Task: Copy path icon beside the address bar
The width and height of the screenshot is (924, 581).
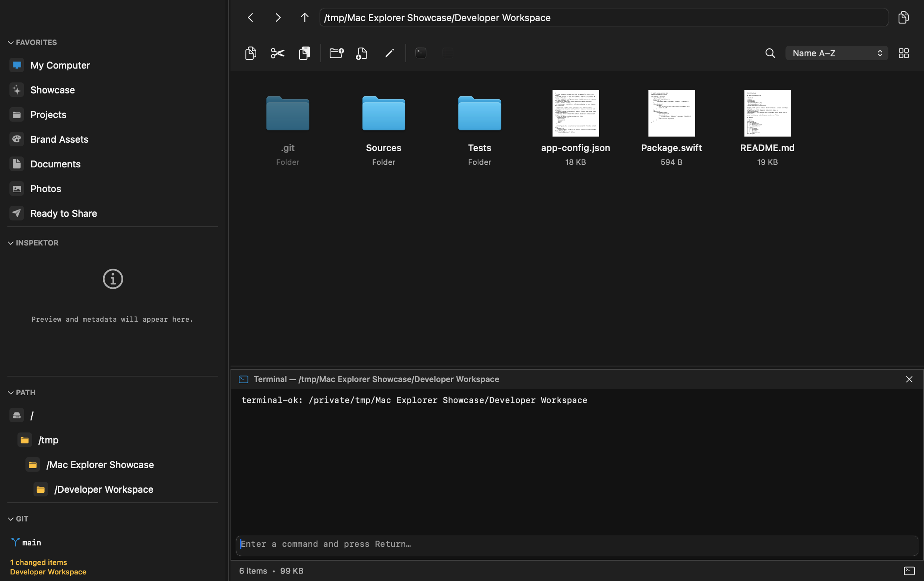Action: (x=903, y=18)
